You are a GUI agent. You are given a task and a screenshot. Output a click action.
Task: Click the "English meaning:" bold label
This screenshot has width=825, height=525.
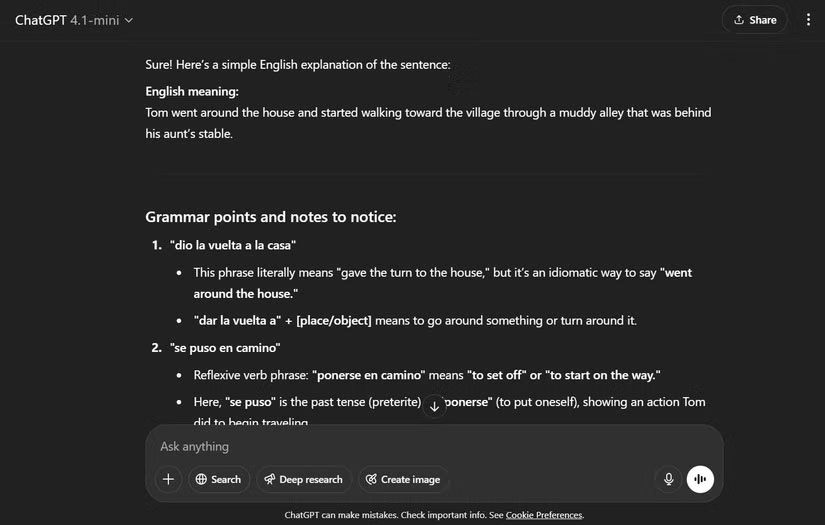(192, 92)
